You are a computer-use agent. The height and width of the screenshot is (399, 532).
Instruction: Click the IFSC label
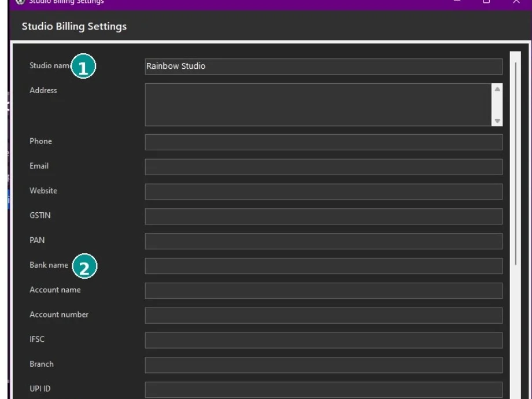[37, 339]
